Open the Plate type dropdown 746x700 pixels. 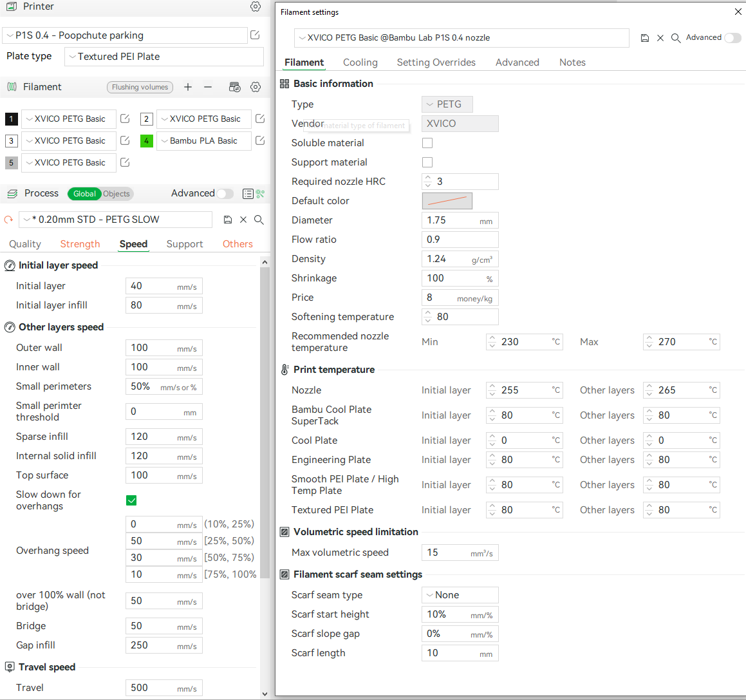(163, 57)
